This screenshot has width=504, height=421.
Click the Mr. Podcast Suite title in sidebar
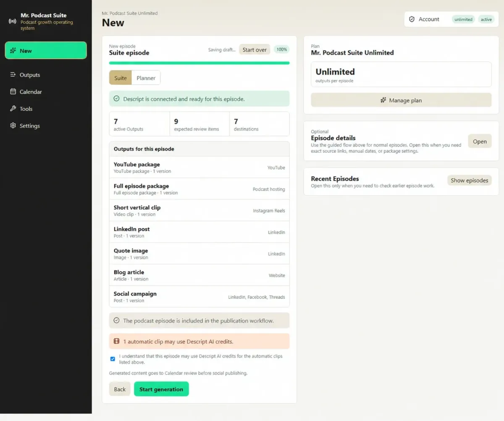coord(44,15)
